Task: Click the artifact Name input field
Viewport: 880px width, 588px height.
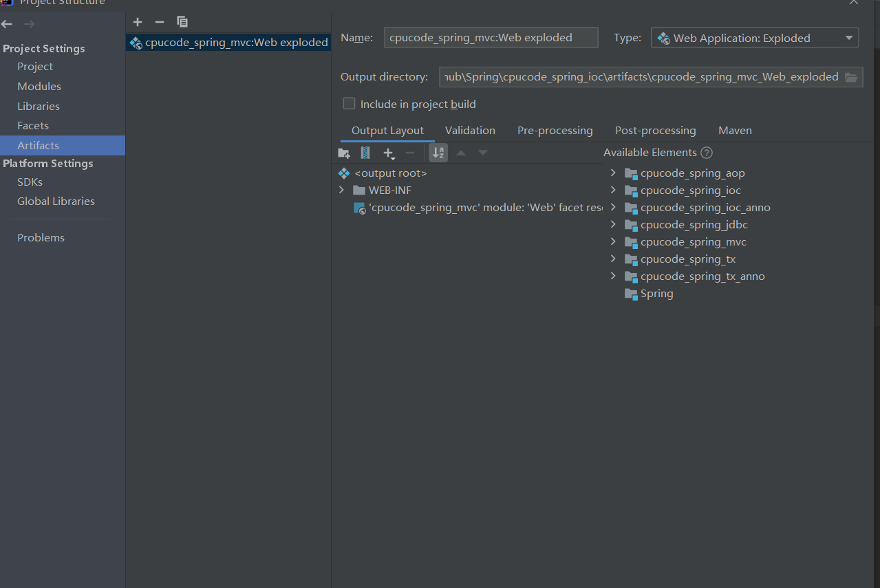Action: 491,38
